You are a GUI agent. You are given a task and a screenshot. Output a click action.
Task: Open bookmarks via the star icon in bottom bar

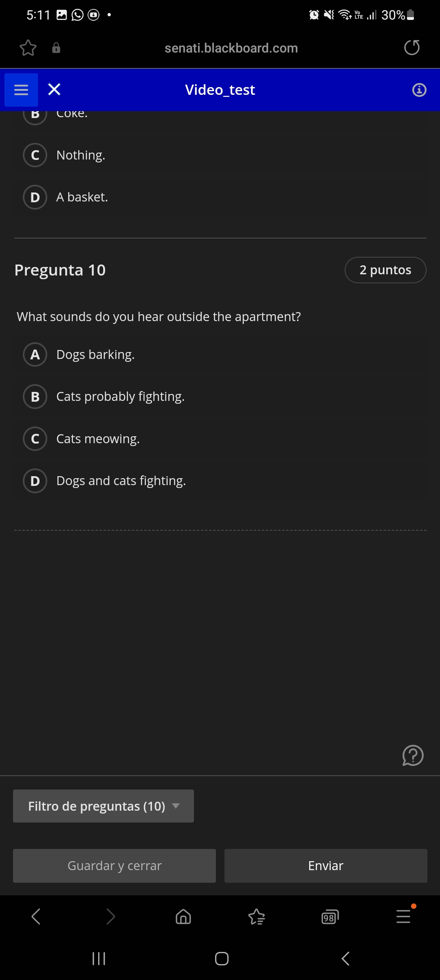(x=256, y=917)
